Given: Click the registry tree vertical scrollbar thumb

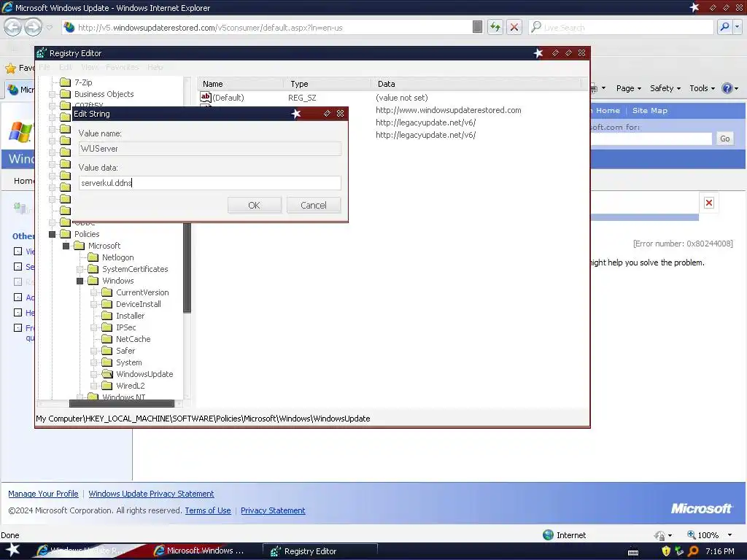Looking at the screenshot, I should (x=187, y=268).
